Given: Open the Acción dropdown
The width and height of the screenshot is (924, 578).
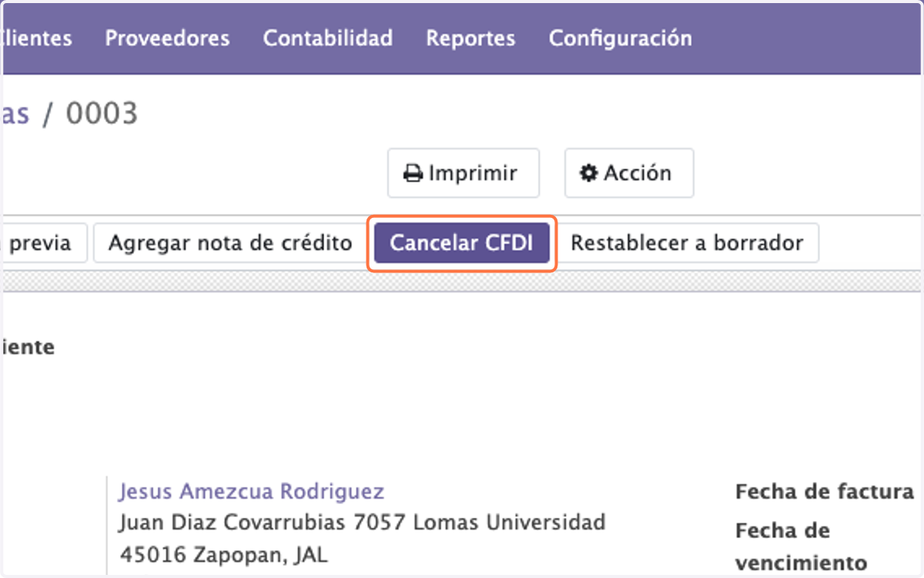Looking at the screenshot, I should pyautogui.click(x=629, y=173).
